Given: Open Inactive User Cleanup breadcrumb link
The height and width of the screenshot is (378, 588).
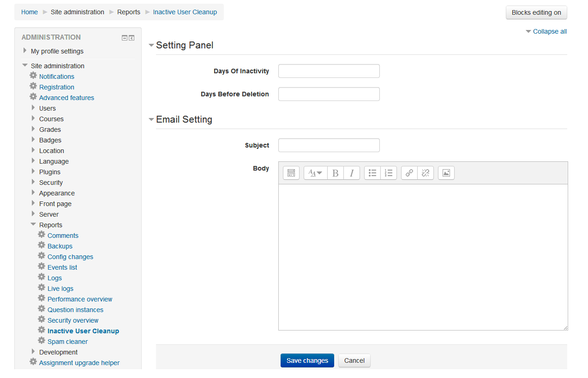Looking at the screenshot, I should click(185, 12).
